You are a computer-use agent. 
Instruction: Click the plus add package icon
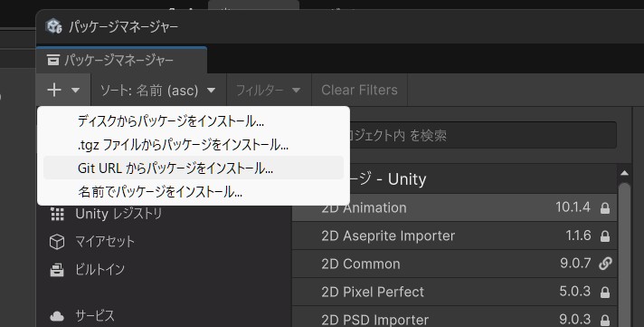[x=54, y=90]
